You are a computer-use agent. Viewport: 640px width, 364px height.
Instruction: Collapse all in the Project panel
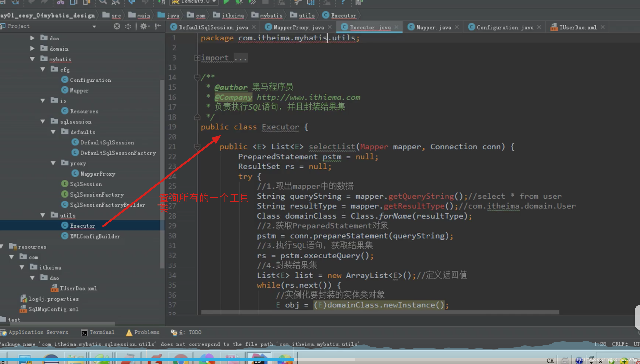point(128,26)
